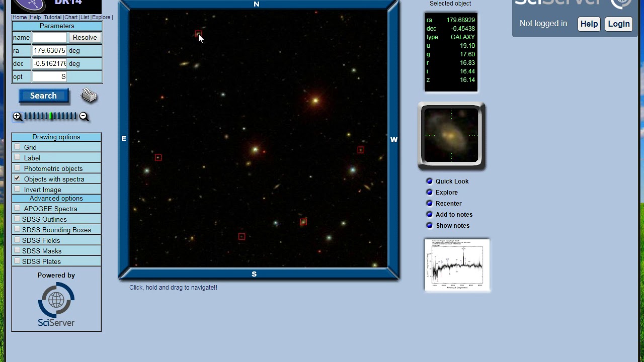Click the rightmost zoom level tick
This screenshot has height=362, width=644.
[x=75, y=116]
